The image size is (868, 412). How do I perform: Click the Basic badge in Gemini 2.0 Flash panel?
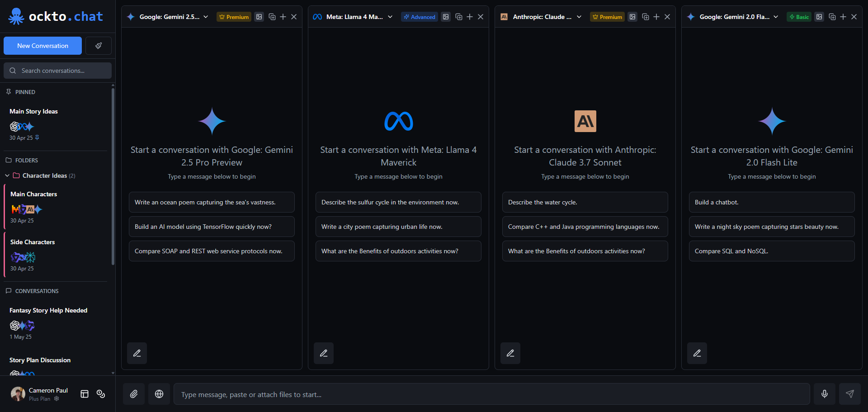tap(799, 17)
